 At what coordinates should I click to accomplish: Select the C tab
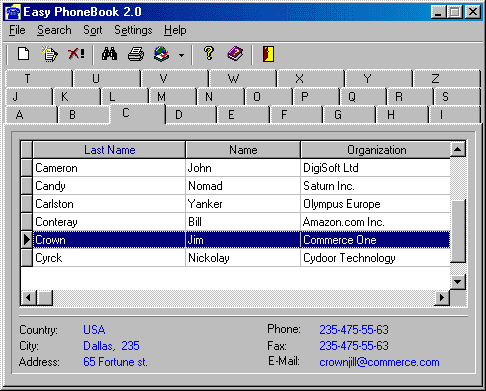pyautogui.click(x=137, y=113)
